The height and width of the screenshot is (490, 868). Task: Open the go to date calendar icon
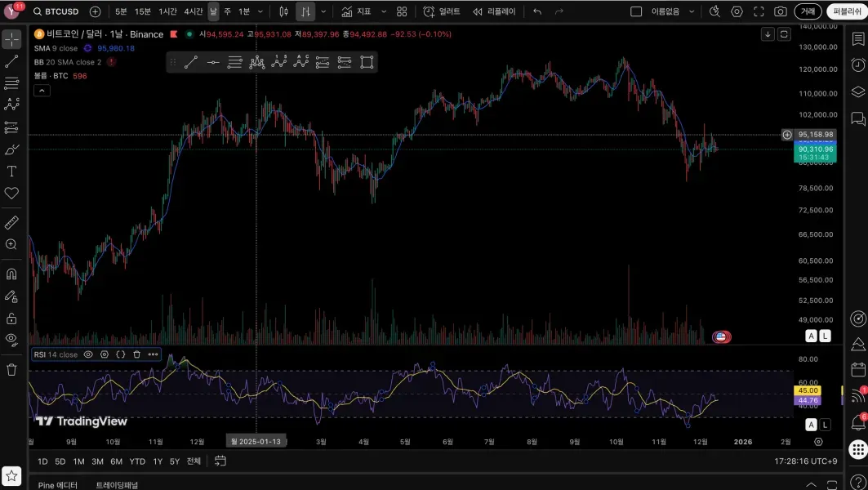[x=220, y=461]
